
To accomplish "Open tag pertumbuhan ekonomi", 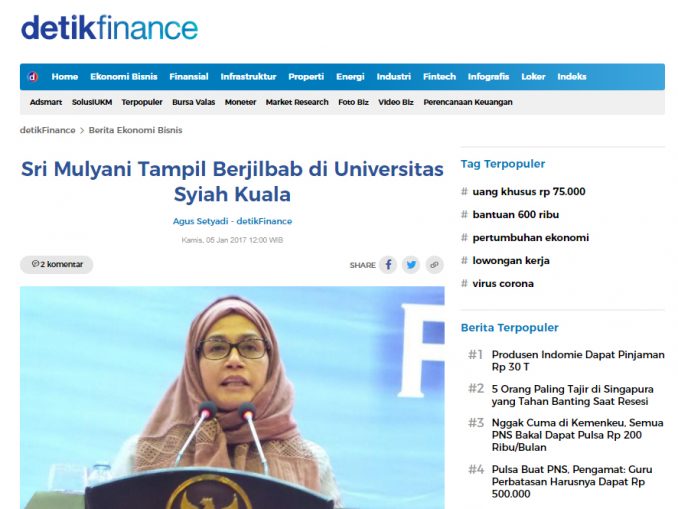I will point(531,237).
